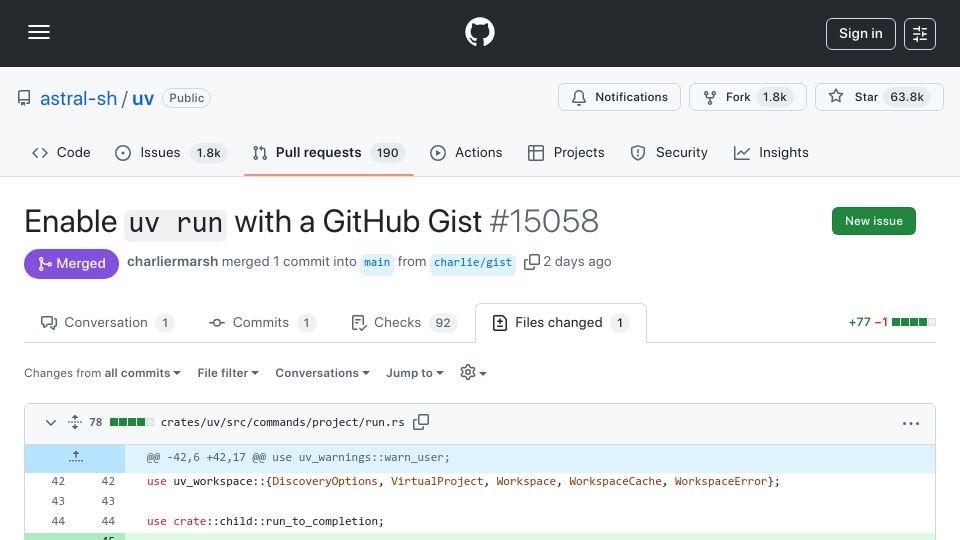Click the Fork count 1.8k
Image resolution: width=960 pixels, height=540 pixels.
point(774,97)
